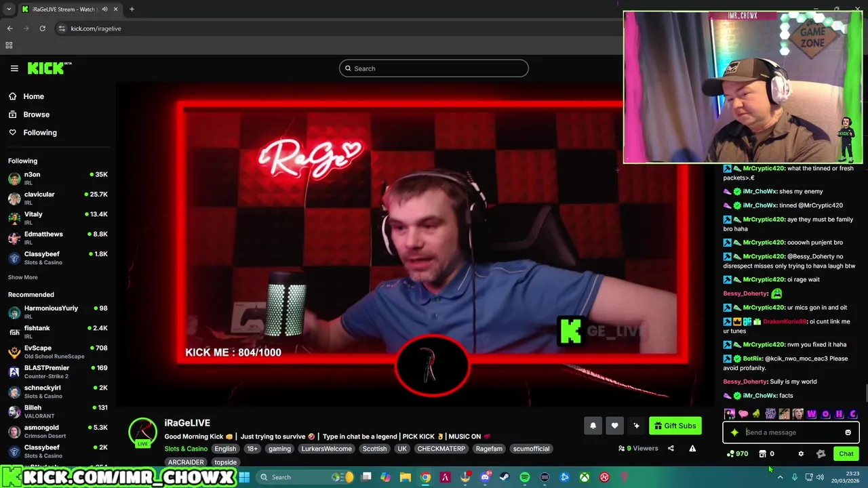Open n3on's channel in Following
This screenshot has height=488, width=868.
point(58,178)
